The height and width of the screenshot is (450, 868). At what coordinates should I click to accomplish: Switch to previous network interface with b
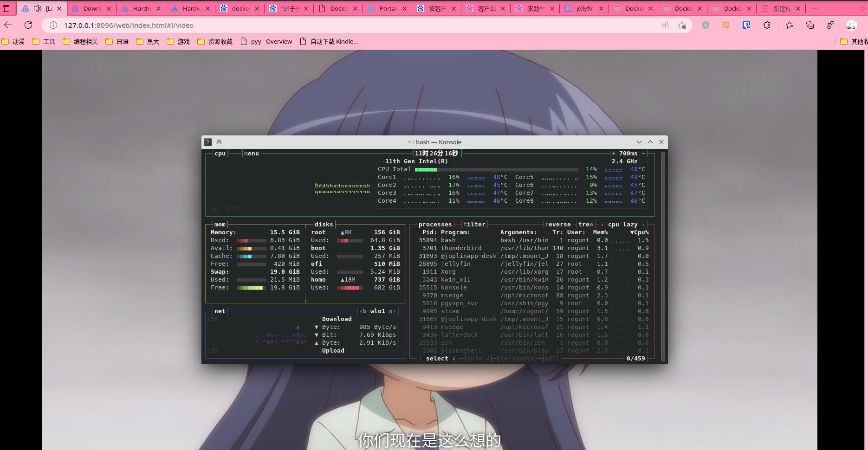pyautogui.click(x=363, y=311)
